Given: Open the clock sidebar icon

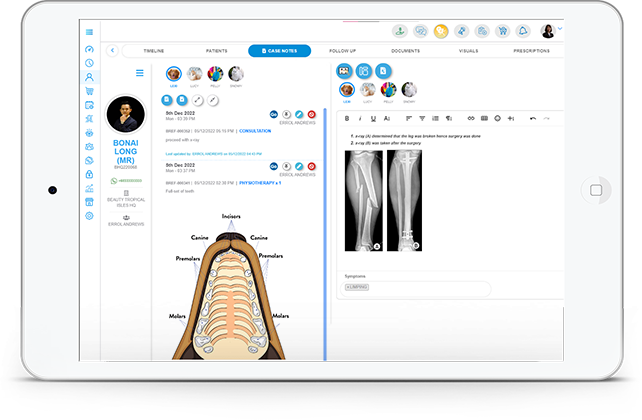Looking at the screenshot, I should 89,63.
